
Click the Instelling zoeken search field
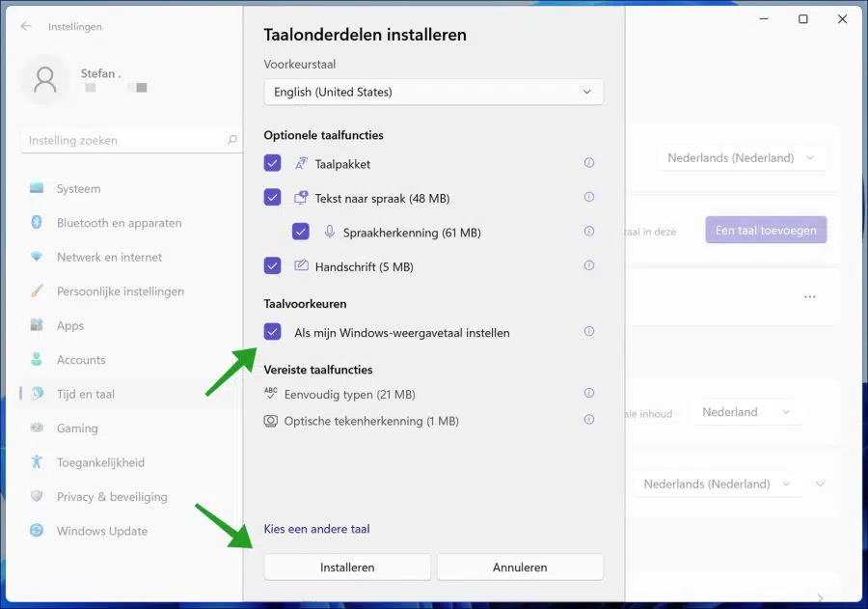[x=131, y=140]
